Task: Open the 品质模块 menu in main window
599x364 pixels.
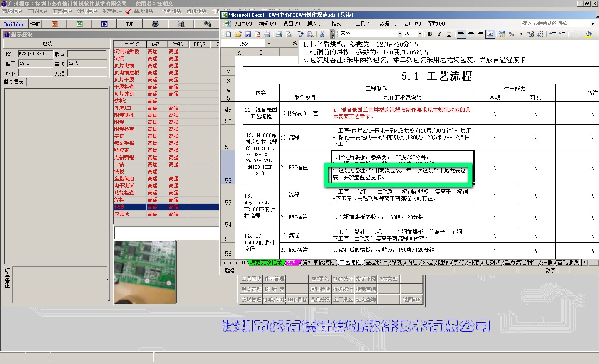Action: pyautogui.click(x=144, y=11)
